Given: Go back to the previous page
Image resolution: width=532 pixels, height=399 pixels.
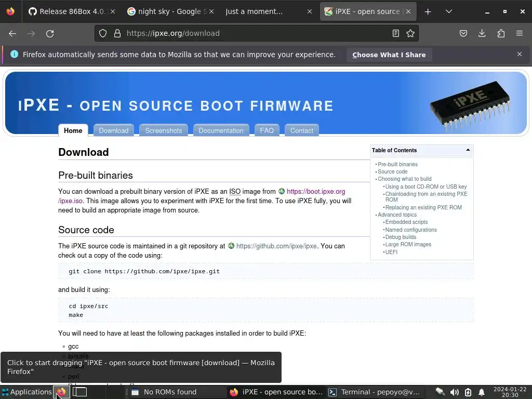Looking at the screenshot, I should coord(12,34).
